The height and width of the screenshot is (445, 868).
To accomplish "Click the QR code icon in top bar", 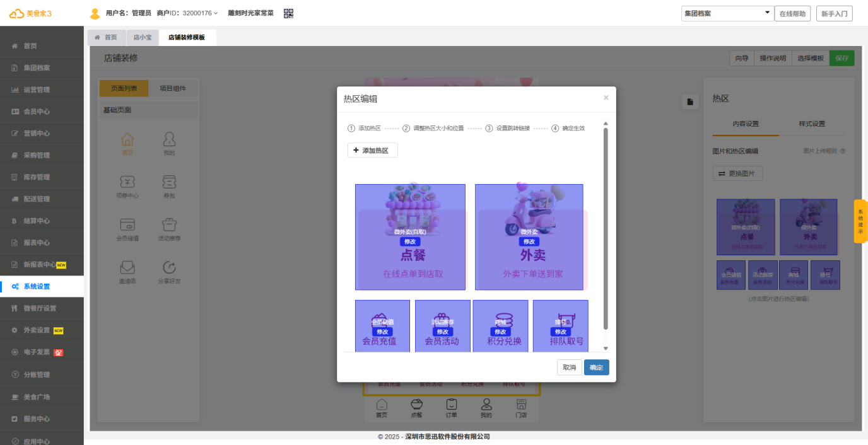I will coord(288,13).
